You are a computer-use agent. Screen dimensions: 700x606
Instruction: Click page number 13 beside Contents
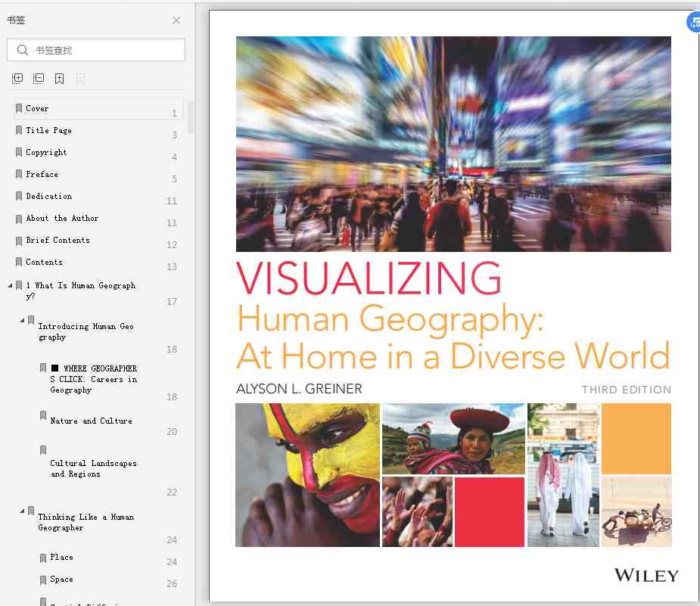(x=172, y=267)
